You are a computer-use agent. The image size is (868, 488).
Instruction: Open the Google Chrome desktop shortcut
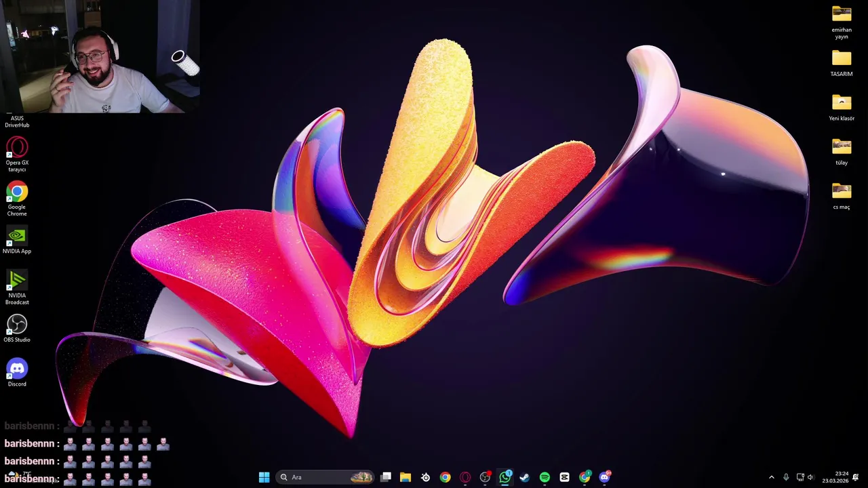[x=17, y=199]
